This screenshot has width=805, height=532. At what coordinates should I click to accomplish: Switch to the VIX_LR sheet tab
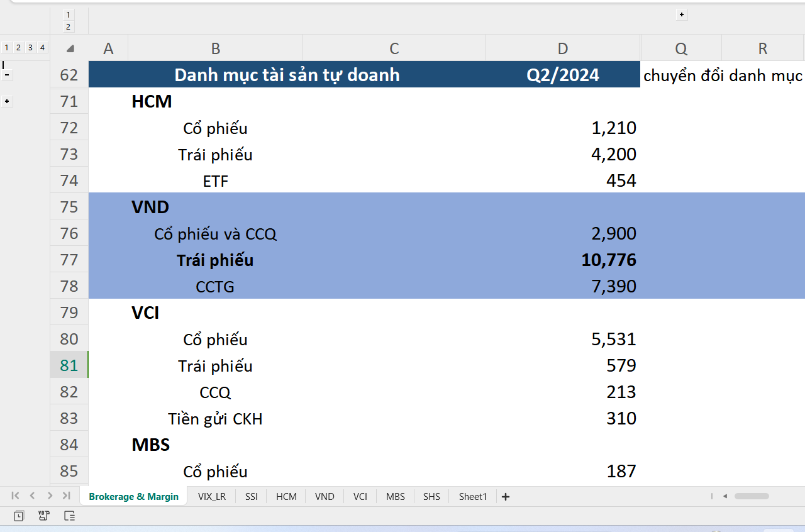(x=212, y=496)
